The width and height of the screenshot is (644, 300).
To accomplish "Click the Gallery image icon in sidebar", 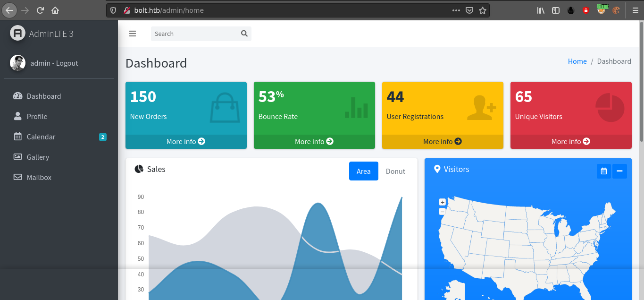I will click(x=18, y=157).
